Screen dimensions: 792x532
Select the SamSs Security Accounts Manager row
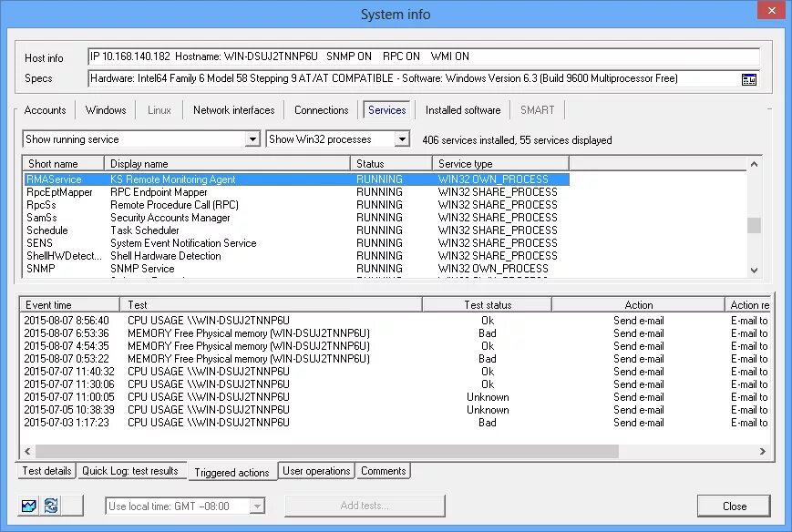pyautogui.click(x=297, y=218)
